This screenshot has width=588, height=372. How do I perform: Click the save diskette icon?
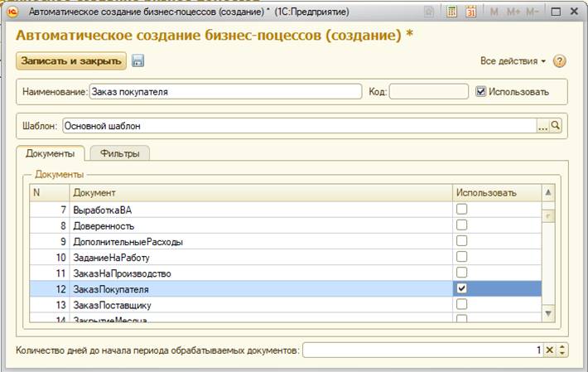click(x=138, y=60)
